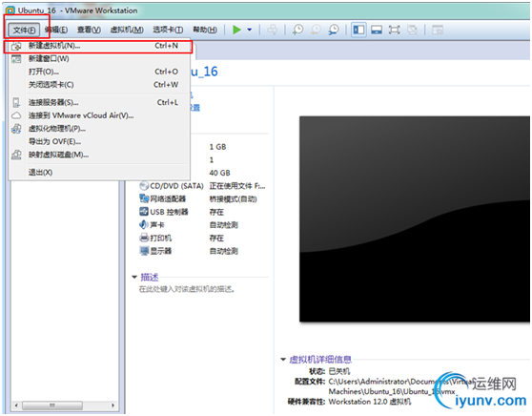Open the 编辑(E) menu
This screenshot has height=416, width=532.
56,31
